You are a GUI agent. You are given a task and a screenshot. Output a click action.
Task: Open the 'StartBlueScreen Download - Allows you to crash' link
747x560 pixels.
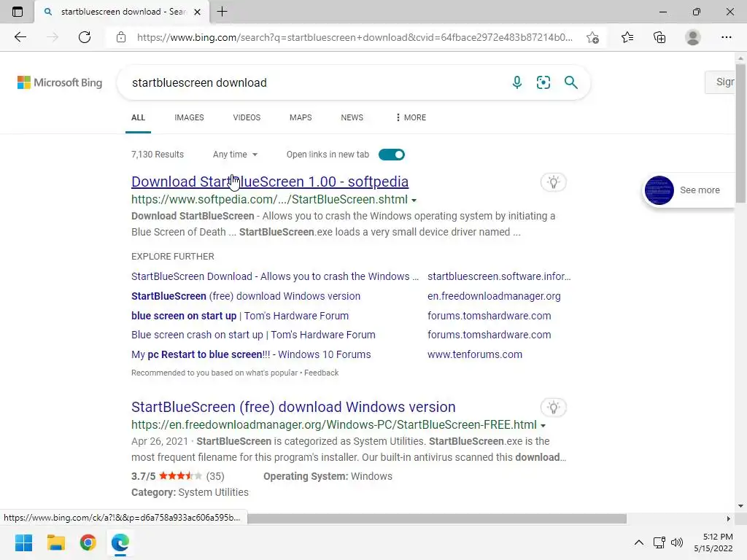click(x=275, y=276)
